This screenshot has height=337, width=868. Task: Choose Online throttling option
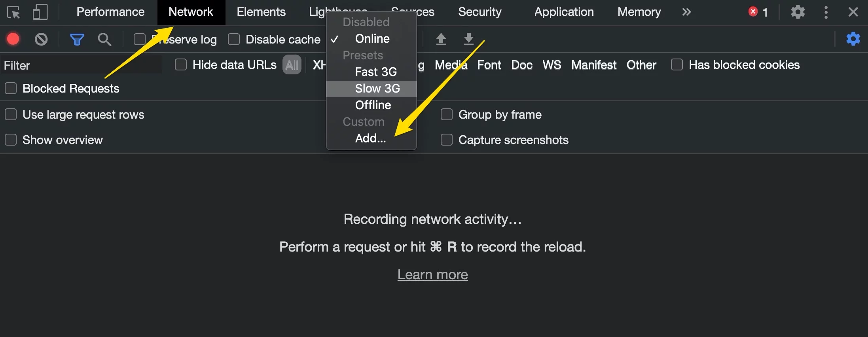click(371, 38)
